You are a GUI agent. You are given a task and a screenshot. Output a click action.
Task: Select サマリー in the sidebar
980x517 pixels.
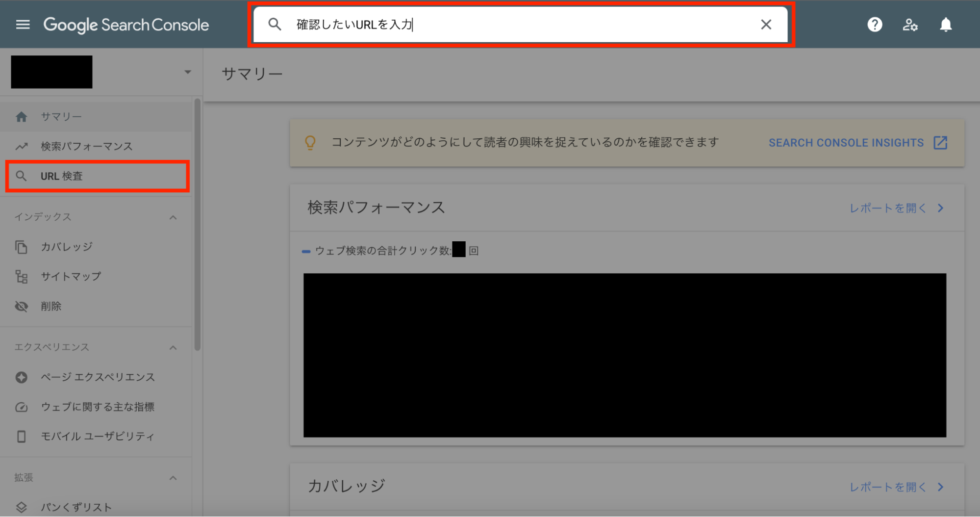tap(96, 117)
